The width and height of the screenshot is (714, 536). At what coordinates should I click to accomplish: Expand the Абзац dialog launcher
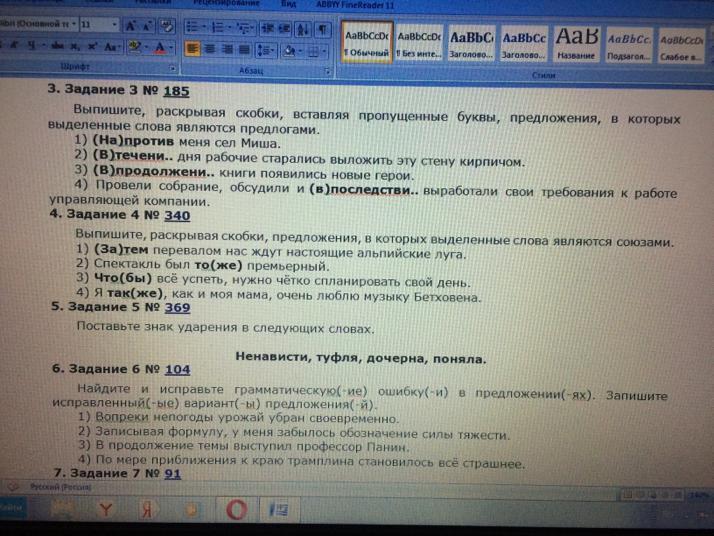pos(327,71)
